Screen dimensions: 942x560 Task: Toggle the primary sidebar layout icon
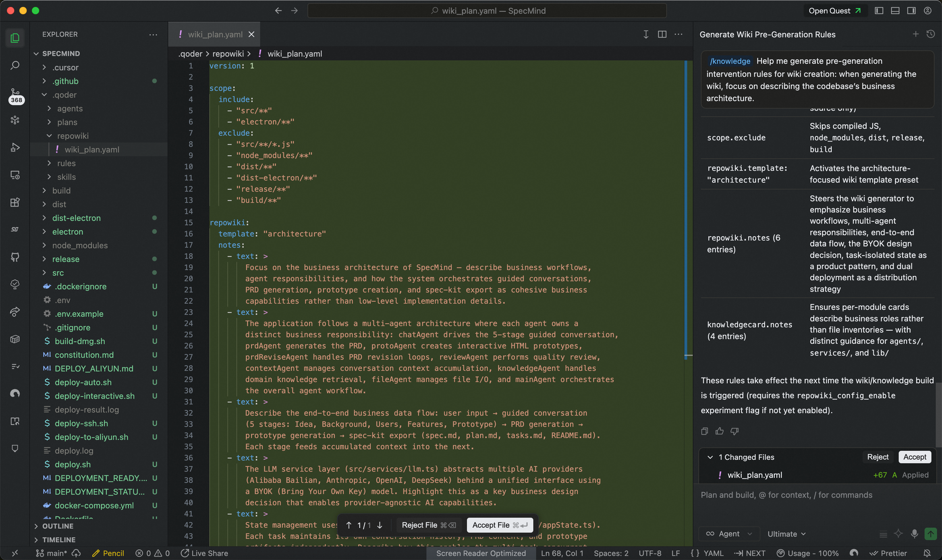pos(879,10)
